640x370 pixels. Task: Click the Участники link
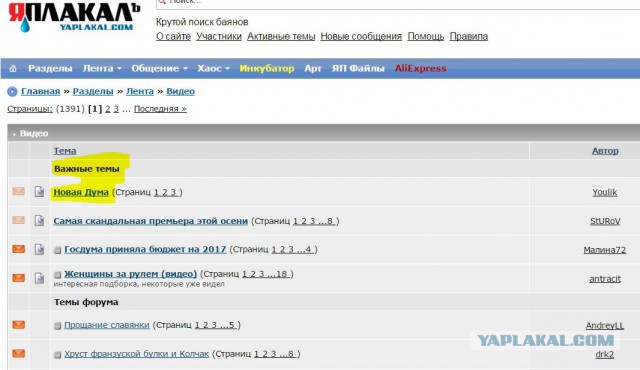[219, 36]
